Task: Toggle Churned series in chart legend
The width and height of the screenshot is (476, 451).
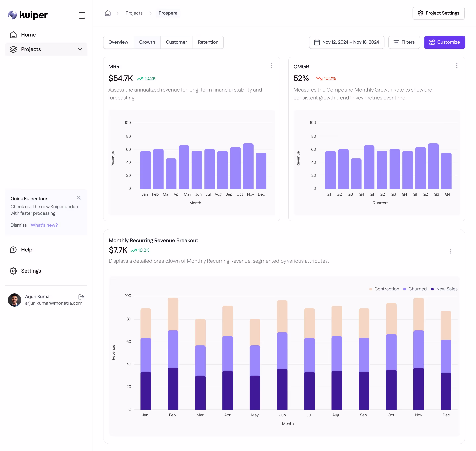Action: [415, 289]
